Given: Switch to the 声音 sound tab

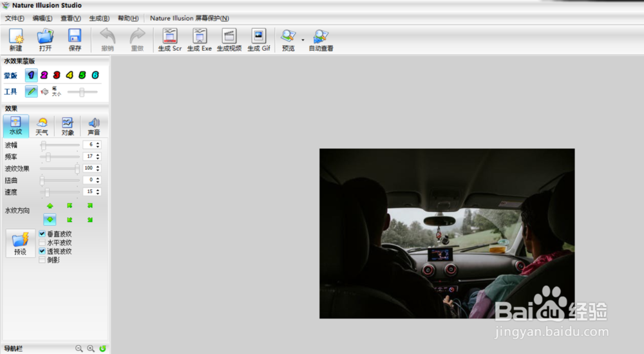Looking at the screenshot, I should (93, 126).
